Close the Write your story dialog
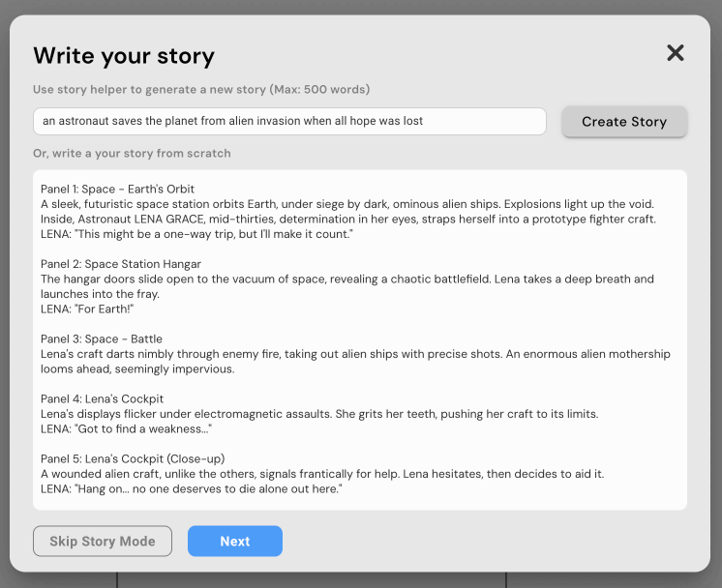The width and height of the screenshot is (722, 588). [x=676, y=53]
